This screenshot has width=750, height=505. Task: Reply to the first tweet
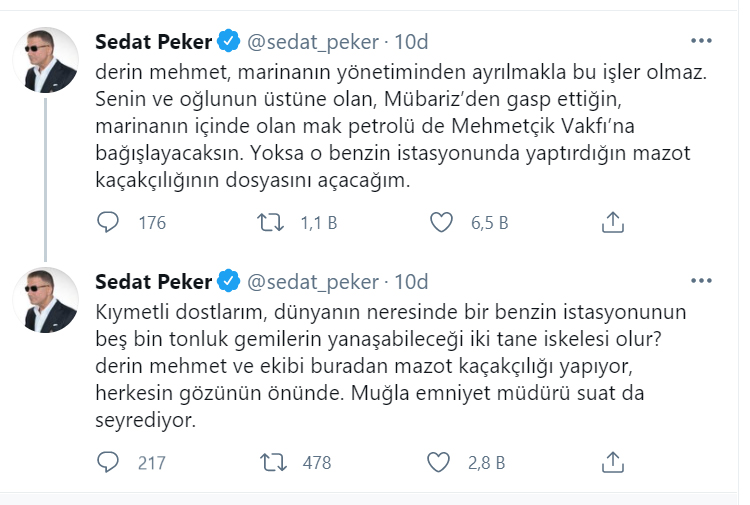click(x=108, y=222)
